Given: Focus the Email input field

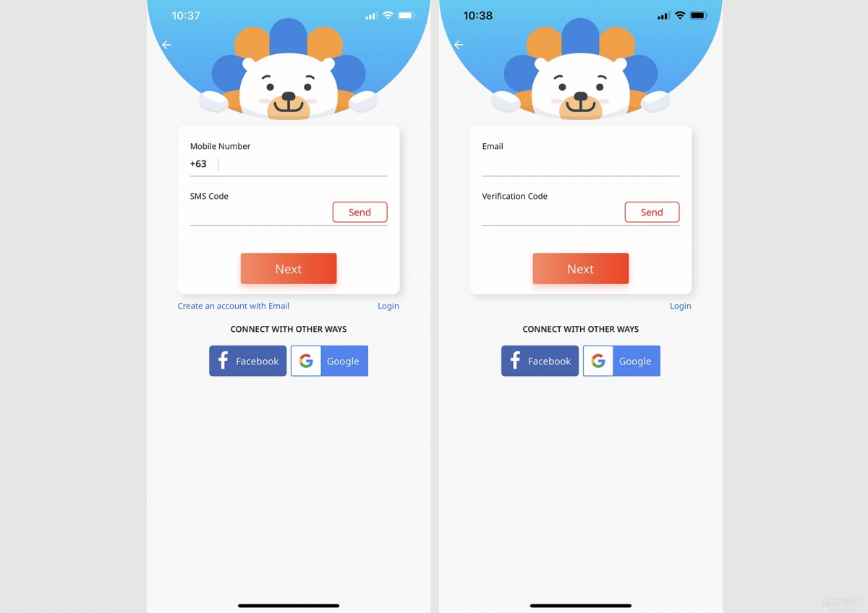Looking at the screenshot, I should click(x=581, y=165).
